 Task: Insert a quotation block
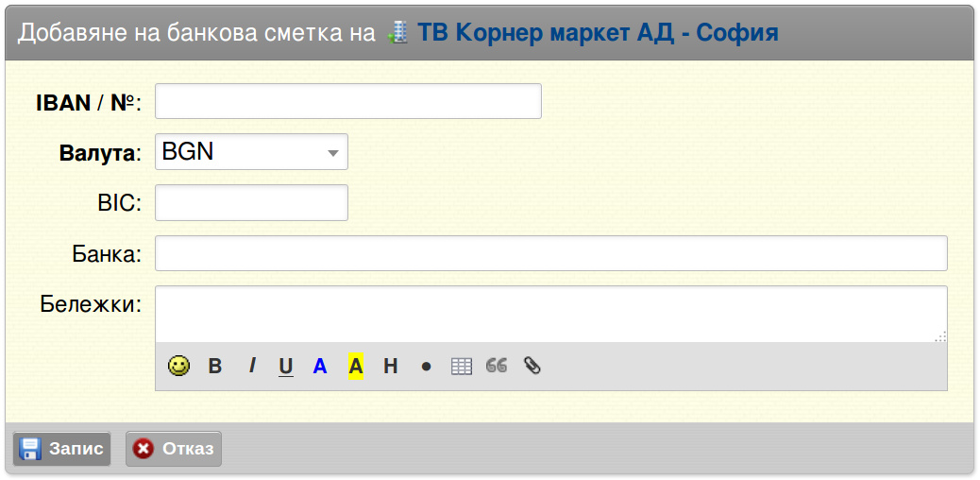[497, 366]
